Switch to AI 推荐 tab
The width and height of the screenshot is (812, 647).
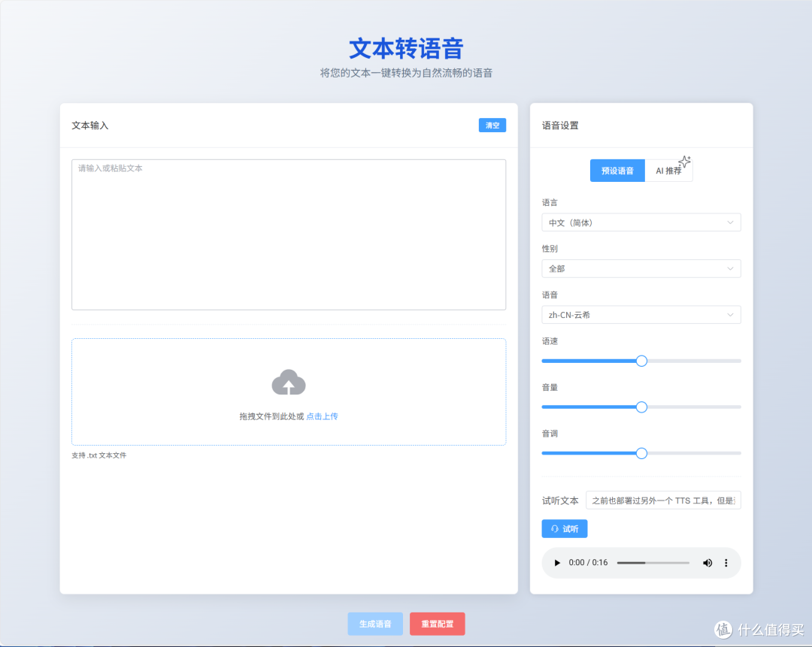(668, 171)
